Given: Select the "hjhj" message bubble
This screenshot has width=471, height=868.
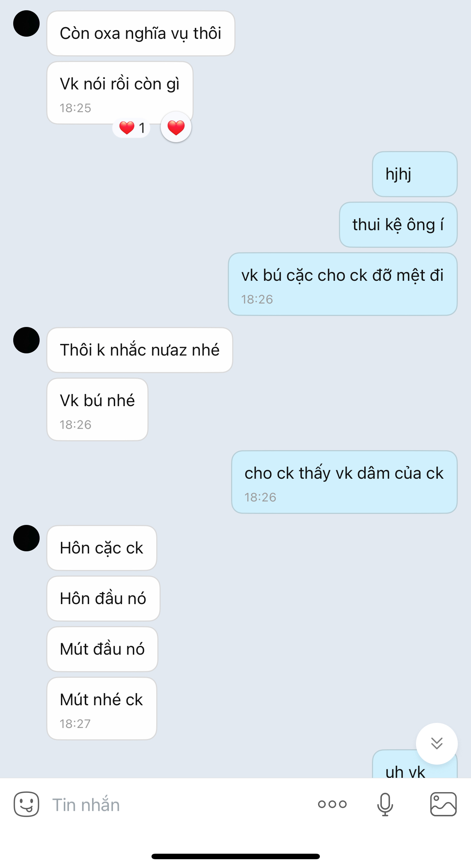Looking at the screenshot, I should (x=415, y=174).
